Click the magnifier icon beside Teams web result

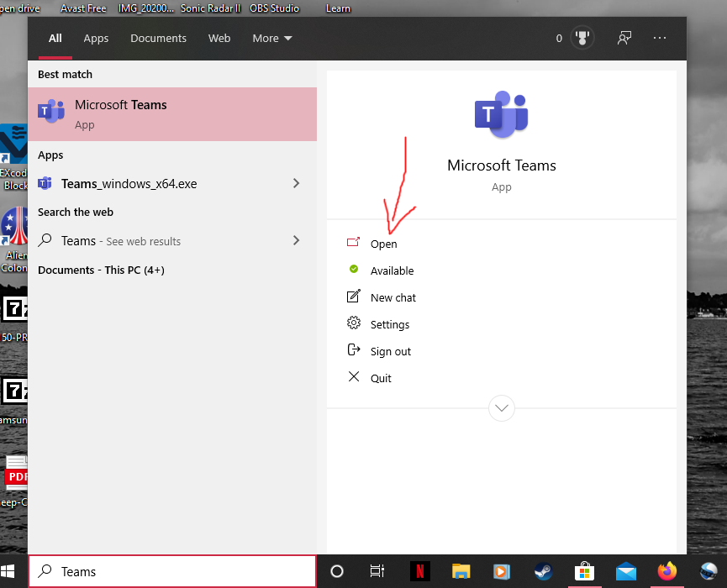tap(45, 240)
